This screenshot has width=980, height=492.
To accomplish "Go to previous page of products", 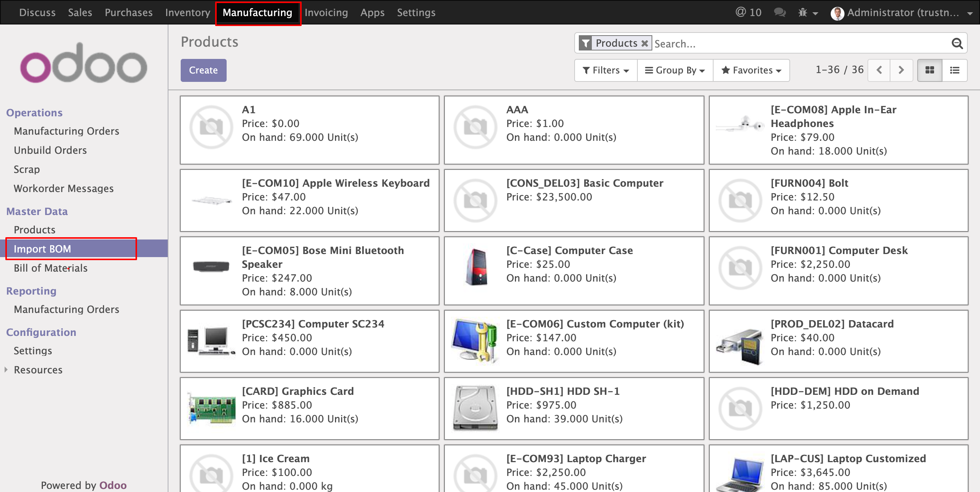I will pos(879,70).
